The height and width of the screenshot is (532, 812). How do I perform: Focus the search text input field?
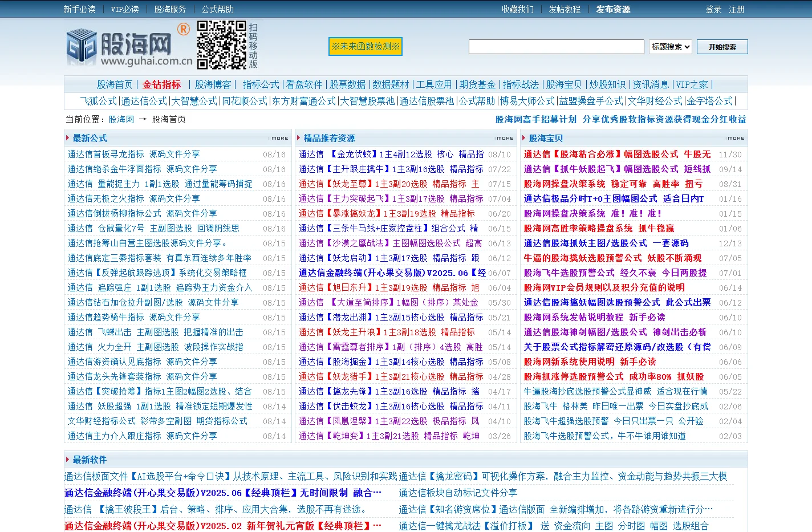(557, 47)
